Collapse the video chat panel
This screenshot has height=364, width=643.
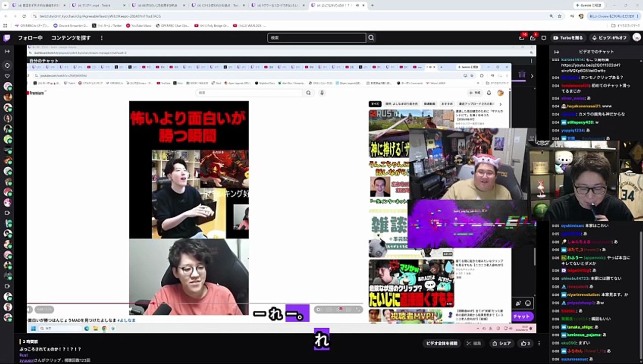[x=557, y=52]
